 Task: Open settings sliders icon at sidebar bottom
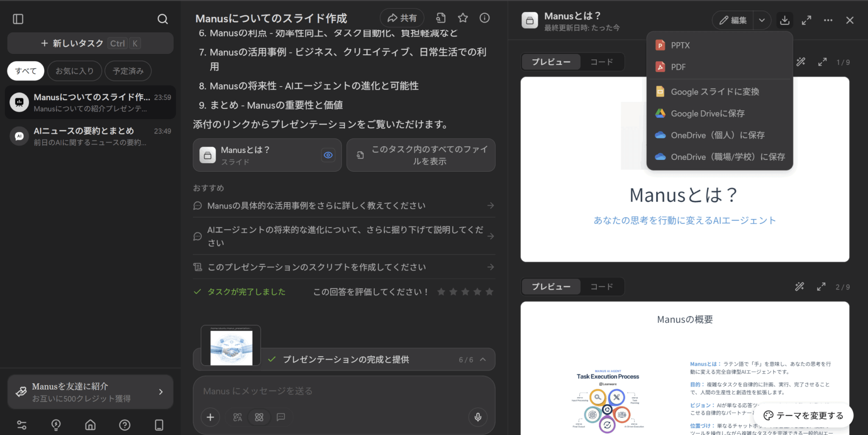pyautogui.click(x=22, y=425)
